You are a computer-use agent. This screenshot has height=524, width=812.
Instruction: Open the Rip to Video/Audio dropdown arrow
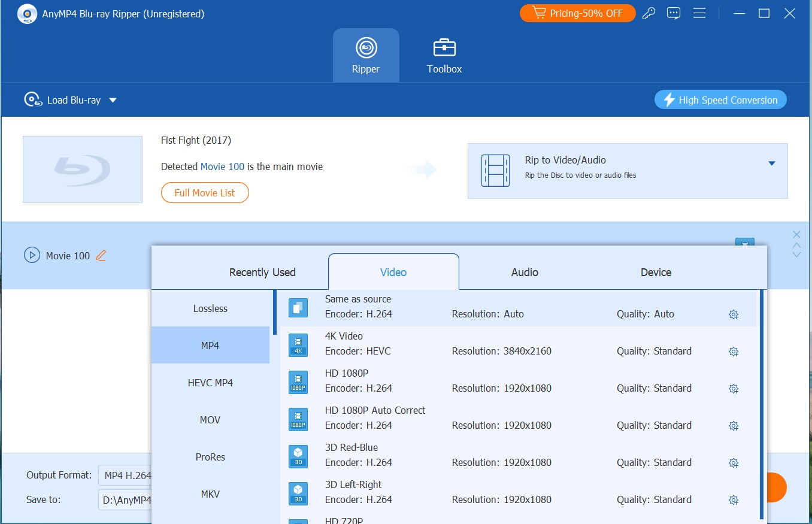click(772, 163)
